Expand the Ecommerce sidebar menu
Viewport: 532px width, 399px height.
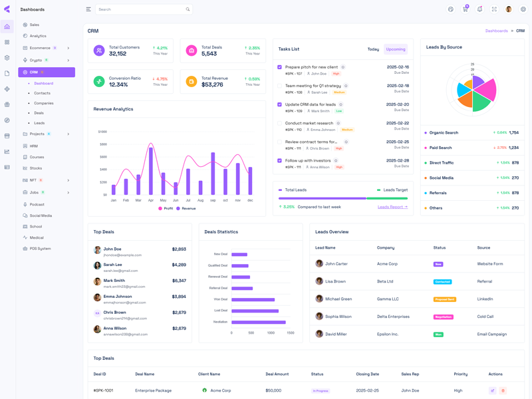point(68,48)
